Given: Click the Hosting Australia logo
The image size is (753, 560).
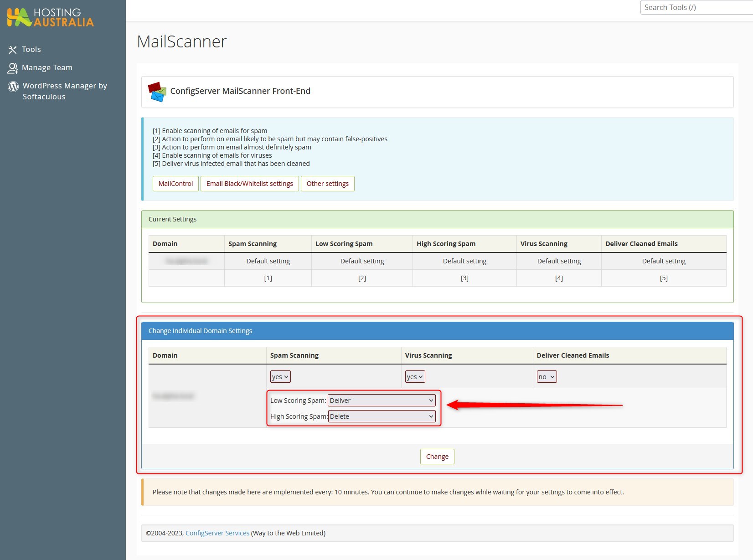Looking at the screenshot, I should pyautogui.click(x=50, y=17).
